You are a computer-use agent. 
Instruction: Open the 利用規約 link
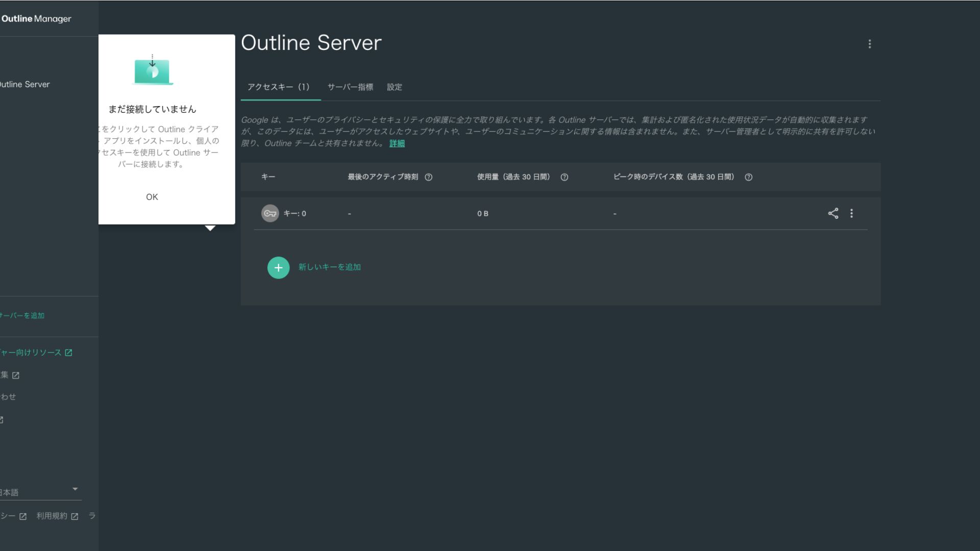point(57,516)
